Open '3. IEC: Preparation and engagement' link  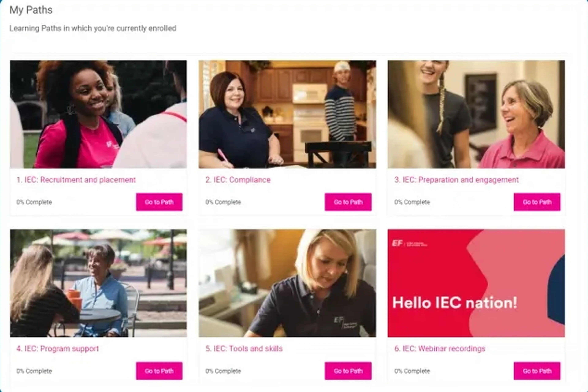456,180
